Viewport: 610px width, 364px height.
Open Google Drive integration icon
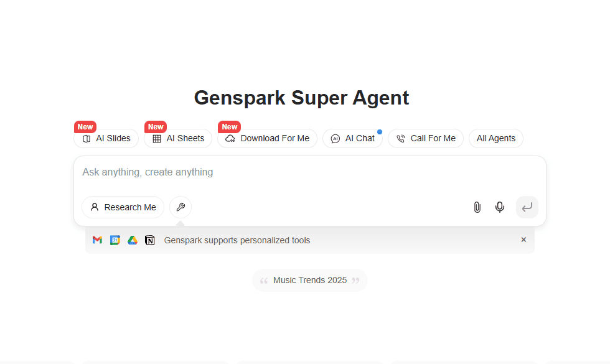click(132, 240)
